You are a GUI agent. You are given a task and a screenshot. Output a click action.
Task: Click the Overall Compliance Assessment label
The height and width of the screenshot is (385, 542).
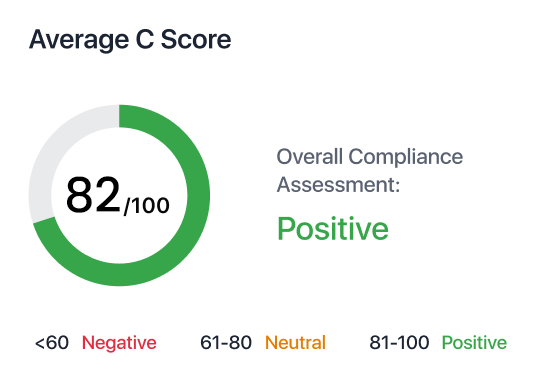coord(370,170)
